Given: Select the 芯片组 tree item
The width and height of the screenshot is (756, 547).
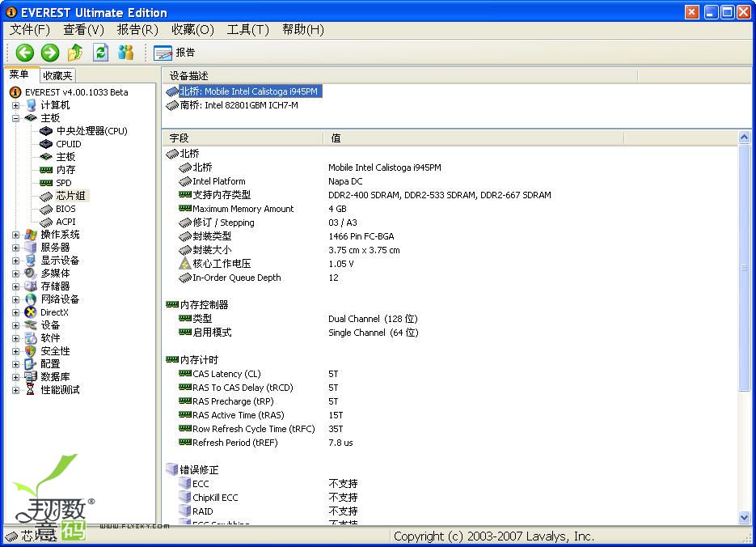Looking at the screenshot, I should coord(70,196).
